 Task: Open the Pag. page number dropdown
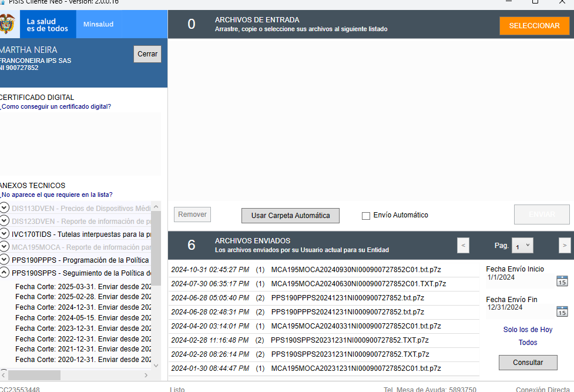coord(522,246)
